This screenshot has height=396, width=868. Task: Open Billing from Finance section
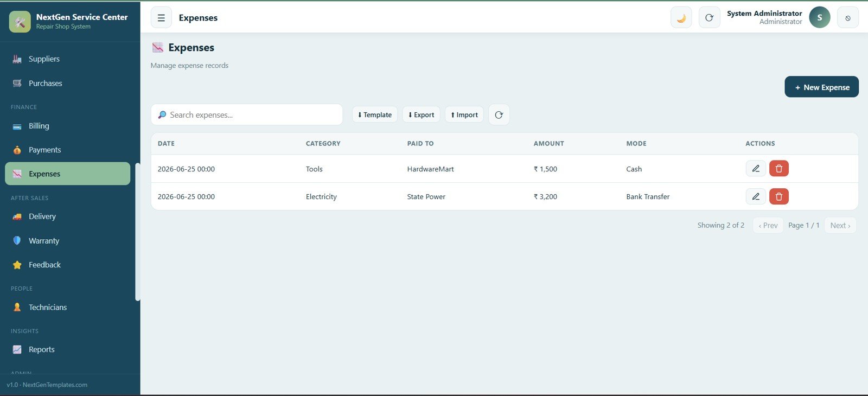click(x=67, y=126)
